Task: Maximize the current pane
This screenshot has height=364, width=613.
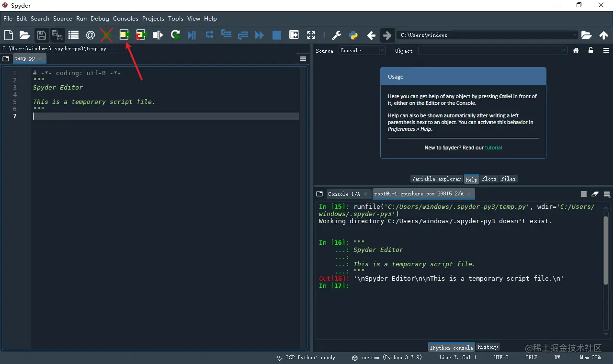Action: pos(294,35)
